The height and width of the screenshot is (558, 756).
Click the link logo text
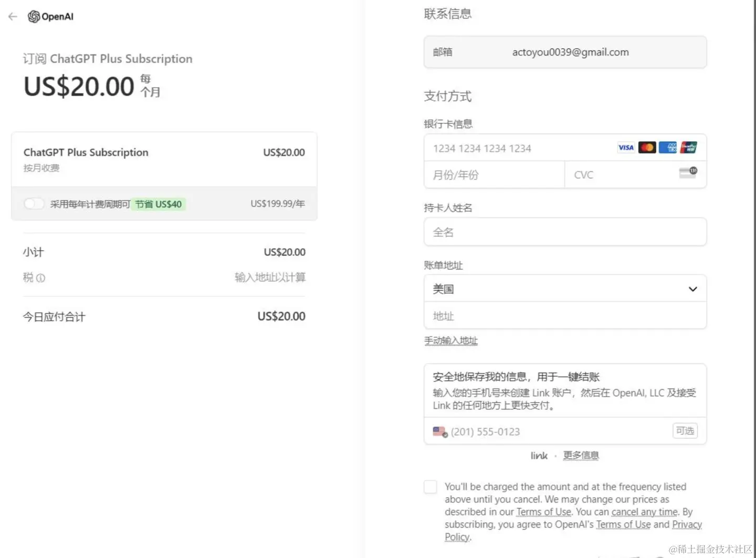(x=539, y=456)
